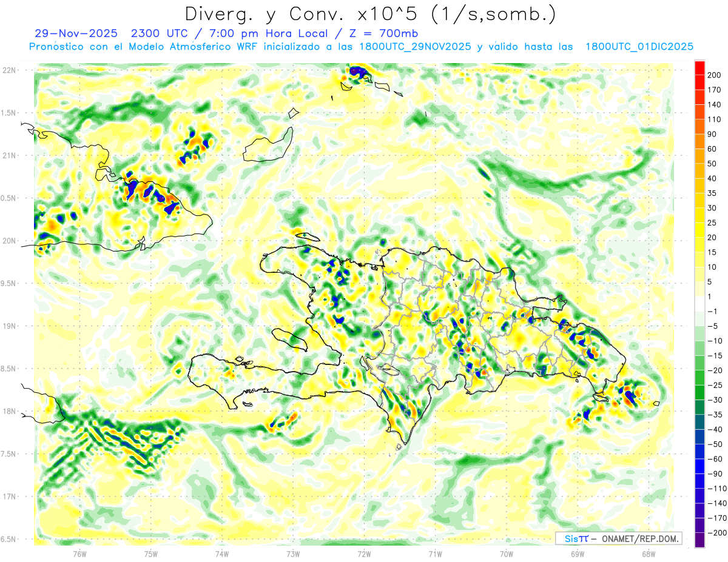This screenshot has width=728, height=562.
Task: Click the positive 40 color bar value
Action: [713, 178]
